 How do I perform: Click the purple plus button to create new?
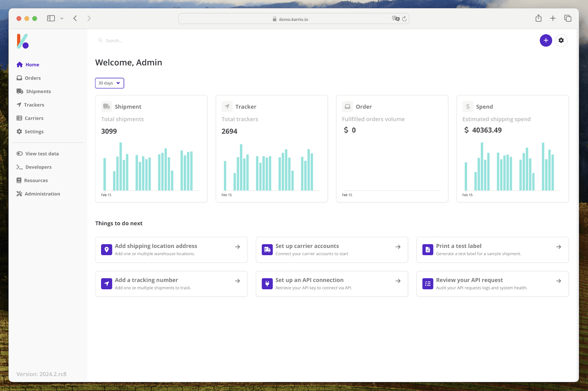coord(546,40)
